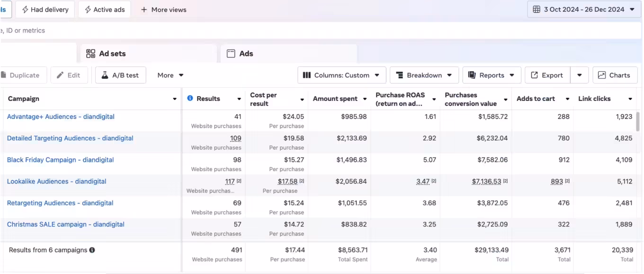The height and width of the screenshot is (274, 644).
Task: Click the underlined $7,136.53 conversion value
Action: 486,182
